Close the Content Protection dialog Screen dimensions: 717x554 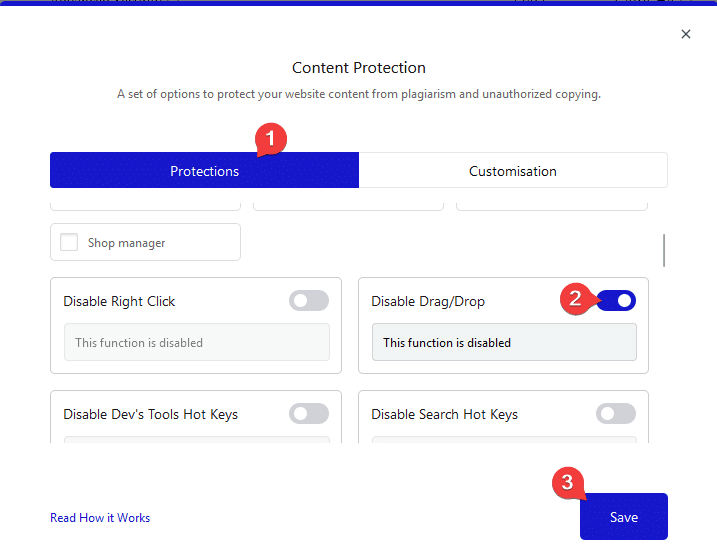click(x=686, y=34)
